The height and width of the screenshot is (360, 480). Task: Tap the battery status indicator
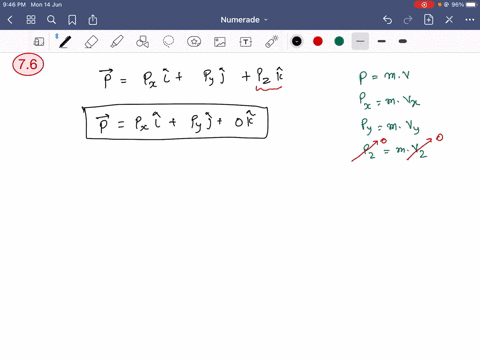coord(472,5)
